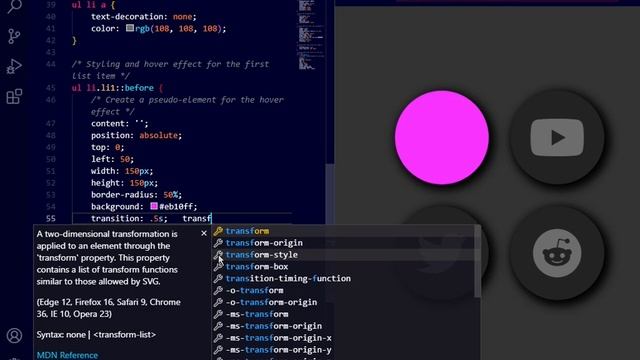This screenshot has height=360, width=640.
Task: Click the pink circle in preview
Action: (442, 138)
